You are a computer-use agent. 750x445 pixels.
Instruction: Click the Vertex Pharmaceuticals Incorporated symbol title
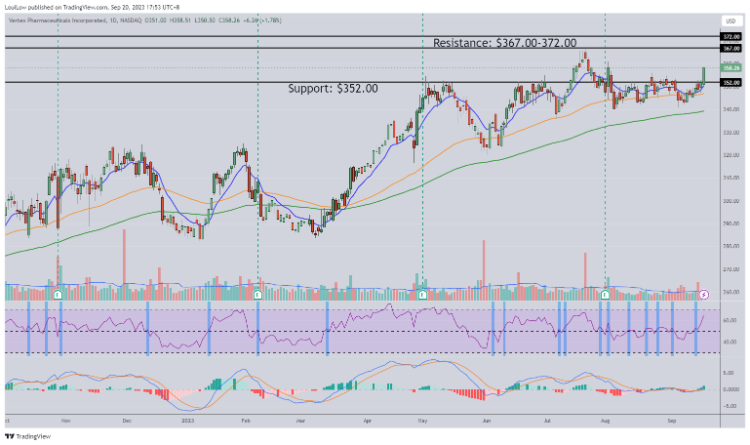(57, 21)
